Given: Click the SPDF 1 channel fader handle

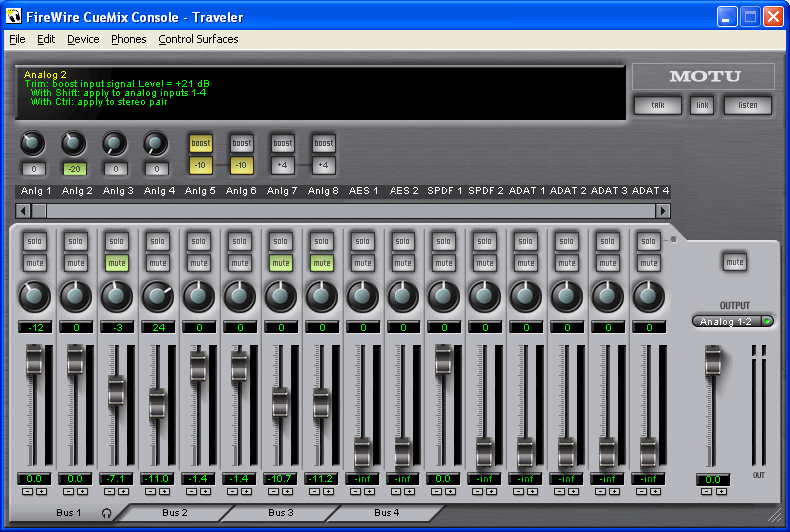Looking at the screenshot, I should pyautogui.click(x=443, y=359).
